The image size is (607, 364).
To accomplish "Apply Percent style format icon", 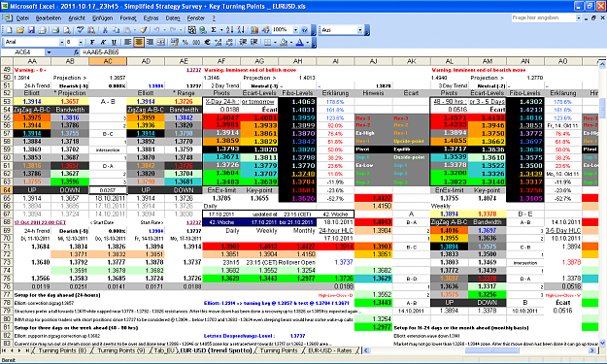I will coord(185,42).
